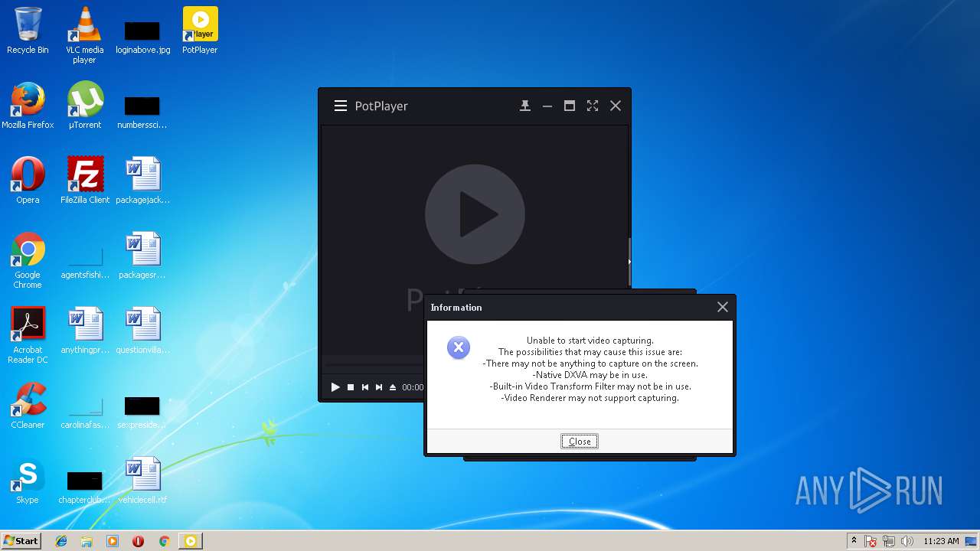Open Internet Explorer from taskbar
The width and height of the screenshot is (980, 551).
61,541
